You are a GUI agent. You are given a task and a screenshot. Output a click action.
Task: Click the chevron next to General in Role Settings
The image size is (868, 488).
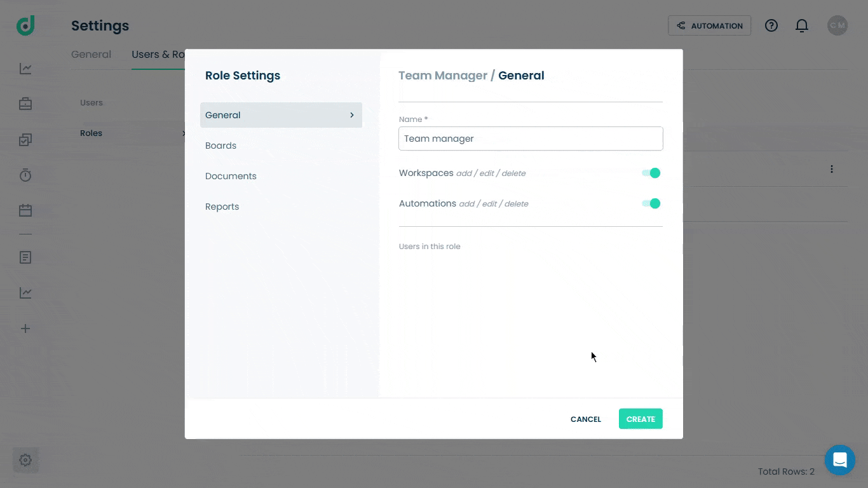coord(351,115)
